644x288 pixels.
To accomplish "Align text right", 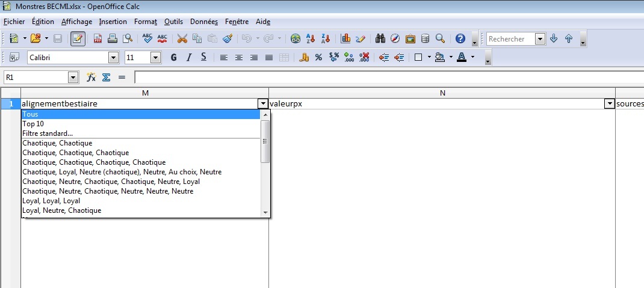I will (x=254, y=58).
